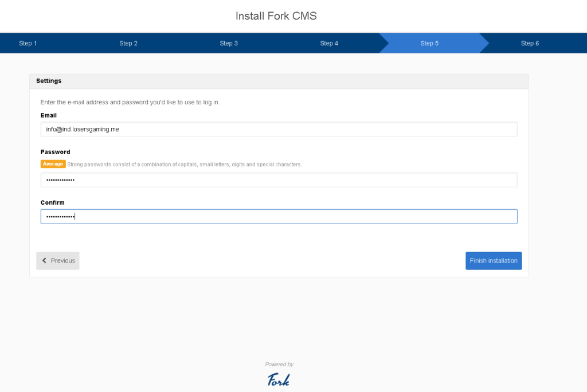This screenshot has height=392, width=587.
Task: Focus the Password input field
Action: point(279,180)
